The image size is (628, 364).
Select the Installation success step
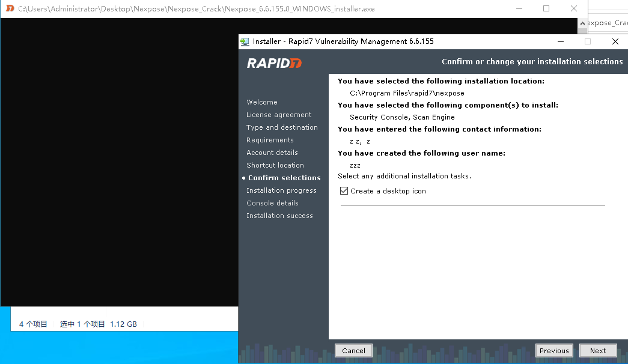coord(279,216)
